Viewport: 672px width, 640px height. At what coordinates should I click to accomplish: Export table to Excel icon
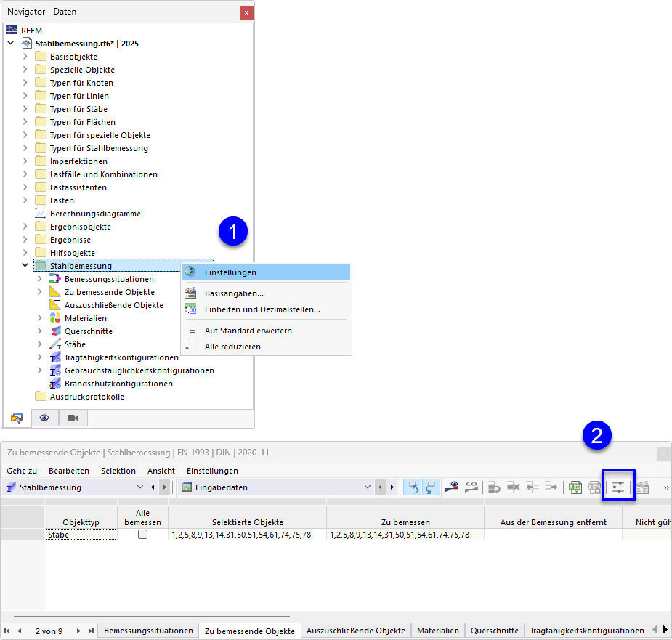(575, 487)
